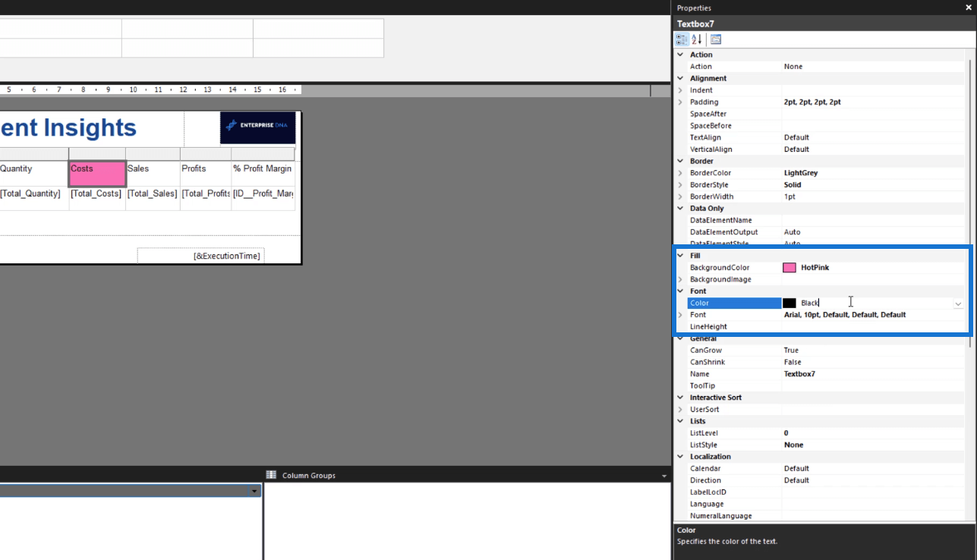The image size is (977, 560).
Task: Open the font Color dropdown arrow
Action: (958, 304)
